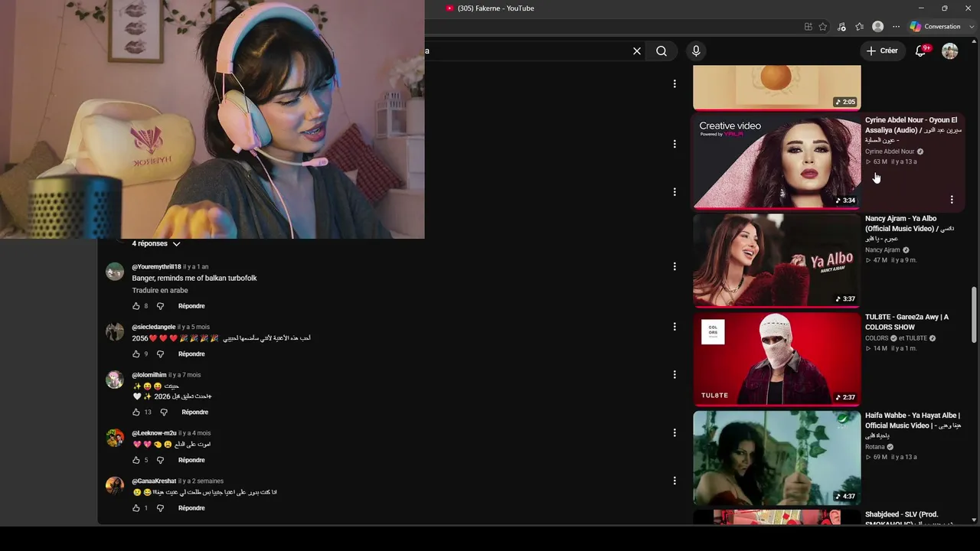Click Traduire en arabe under the turbofolk comment
Image resolution: width=980 pixels, height=551 pixels.
[x=160, y=291]
